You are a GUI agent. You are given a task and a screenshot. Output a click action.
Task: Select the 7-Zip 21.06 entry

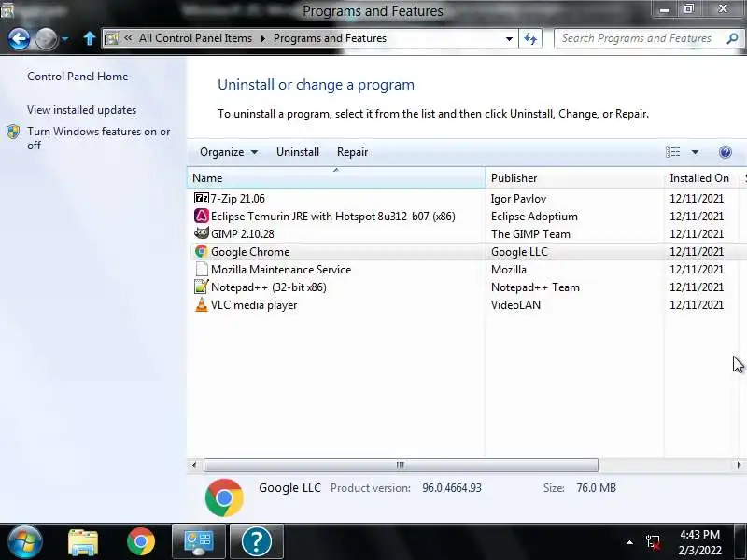pyautogui.click(x=238, y=199)
